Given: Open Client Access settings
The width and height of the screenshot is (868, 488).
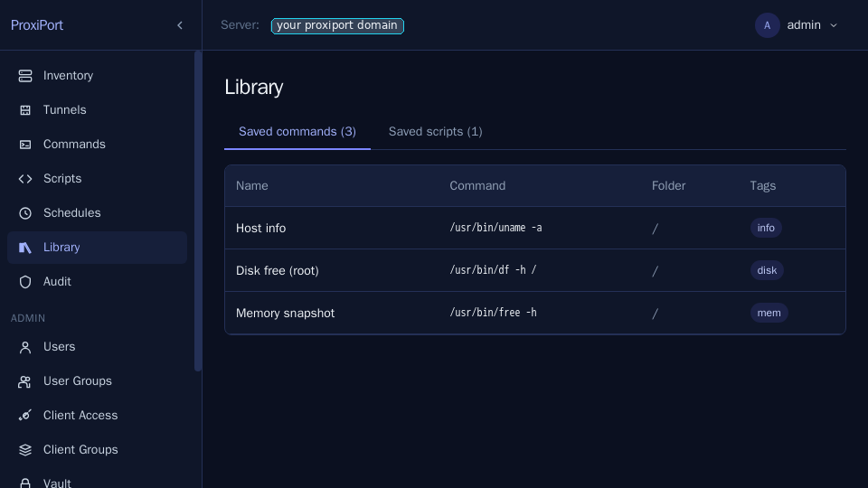Looking at the screenshot, I should (x=97, y=416).
